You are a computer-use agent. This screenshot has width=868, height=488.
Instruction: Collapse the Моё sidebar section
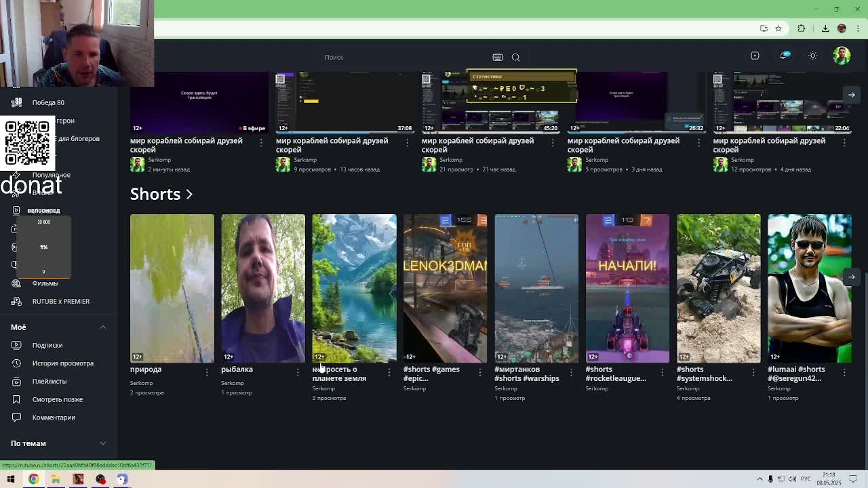pos(102,327)
